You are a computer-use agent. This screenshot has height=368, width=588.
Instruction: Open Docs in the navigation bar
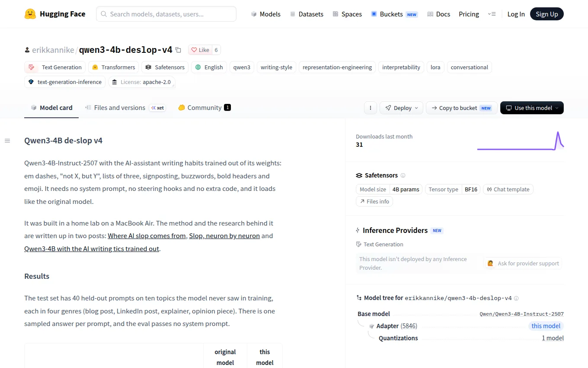[x=438, y=14]
